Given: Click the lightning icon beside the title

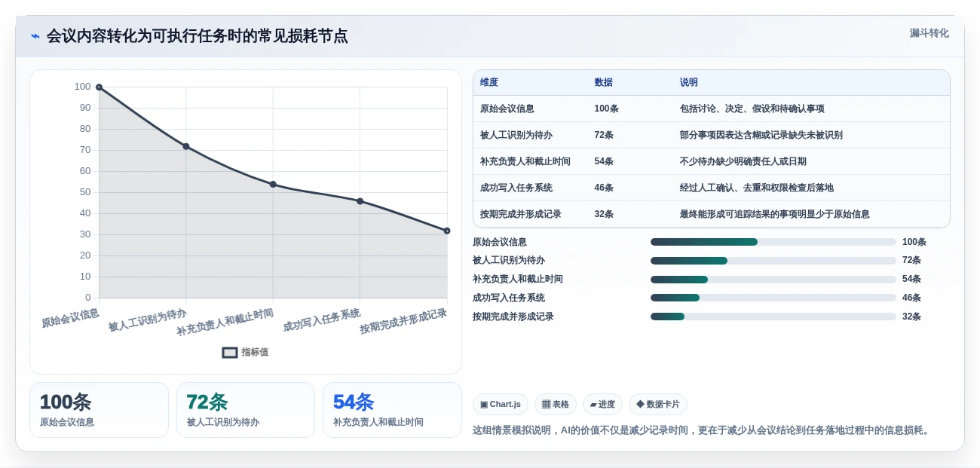Looking at the screenshot, I should point(35,36).
